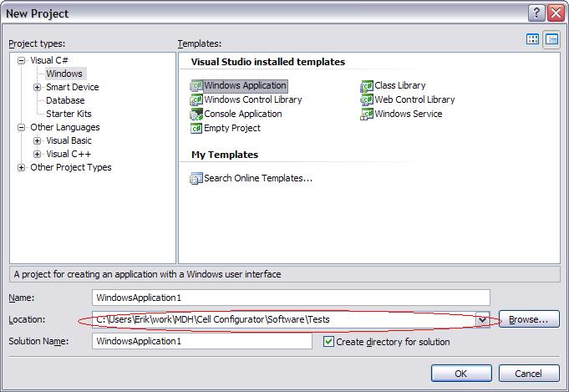Click the Location path field
569x392 pixels.
[284, 319]
